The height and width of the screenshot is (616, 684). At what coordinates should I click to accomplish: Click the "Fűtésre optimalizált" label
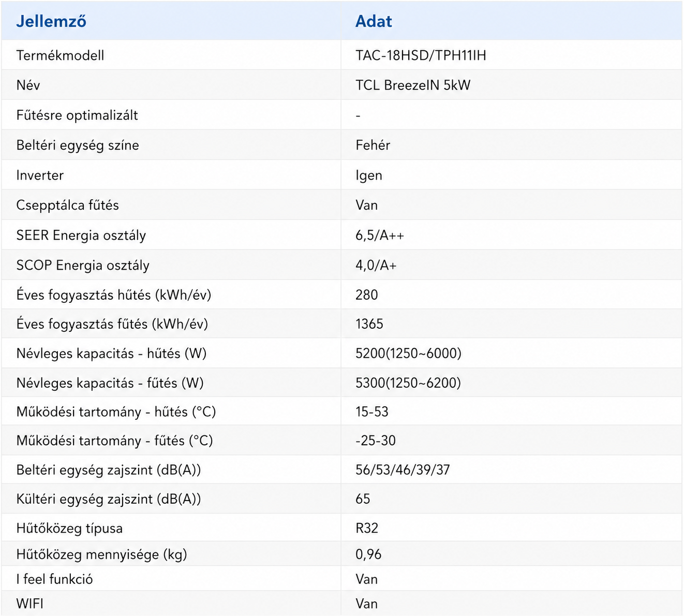tap(77, 115)
